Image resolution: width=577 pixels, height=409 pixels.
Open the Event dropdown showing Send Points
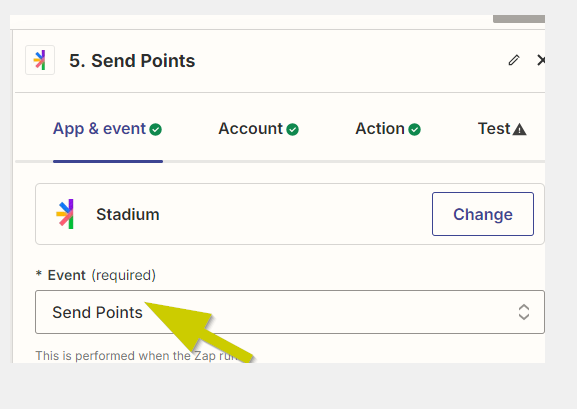[x=290, y=312]
